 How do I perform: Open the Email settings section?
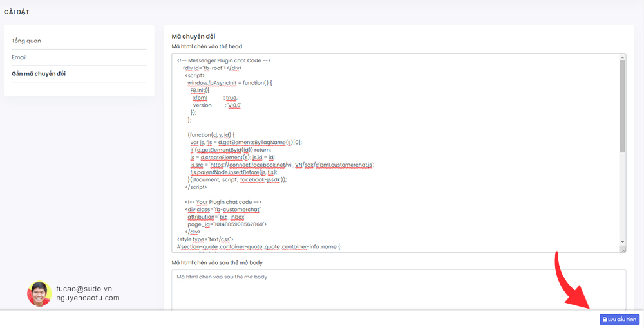[x=19, y=57]
